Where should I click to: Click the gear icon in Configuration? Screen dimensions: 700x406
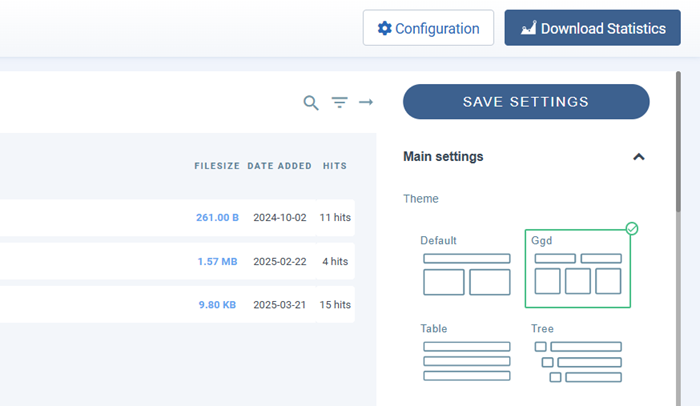pyautogui.click(x=384, y=29)
